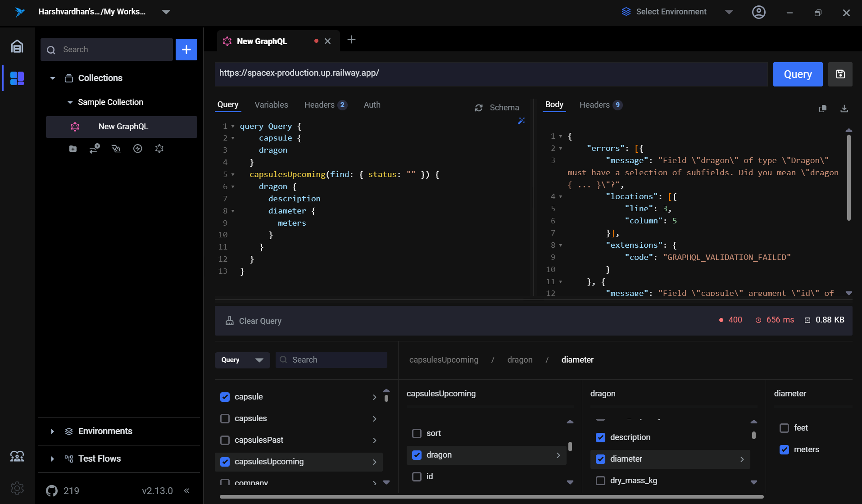This screenshot has height=504, width=862.
Task: Uncheck the description checkbox
Action: click(x=601, y=437)
